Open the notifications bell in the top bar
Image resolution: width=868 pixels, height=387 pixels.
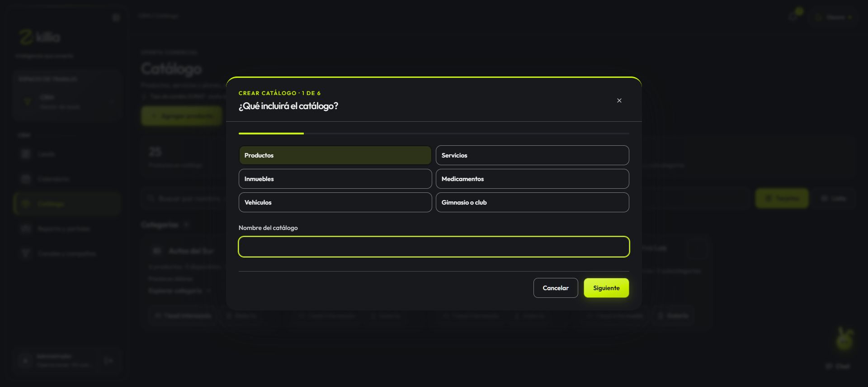tap(793, 17)
